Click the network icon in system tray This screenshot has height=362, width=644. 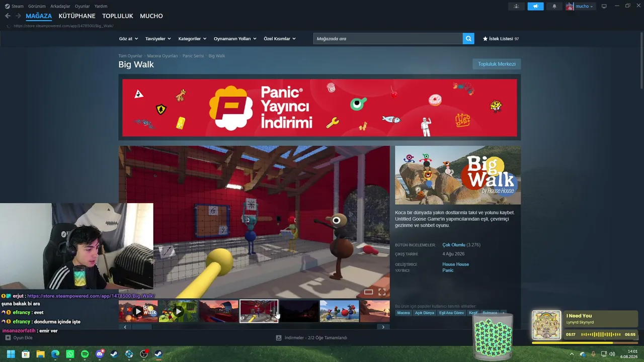(604, 354)
